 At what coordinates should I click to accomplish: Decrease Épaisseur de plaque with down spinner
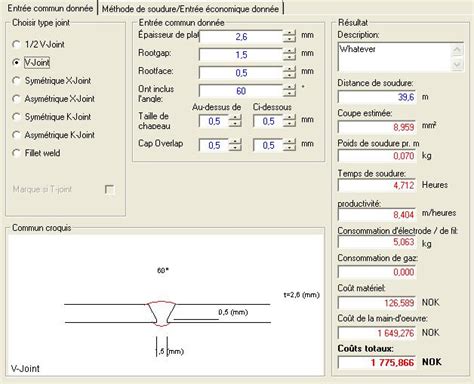coord(289,39)
